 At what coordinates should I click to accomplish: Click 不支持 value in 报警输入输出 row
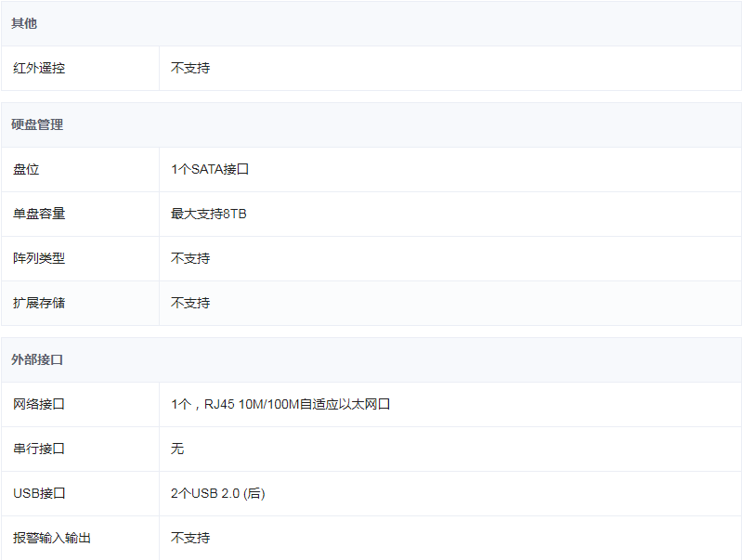[190, 538]
